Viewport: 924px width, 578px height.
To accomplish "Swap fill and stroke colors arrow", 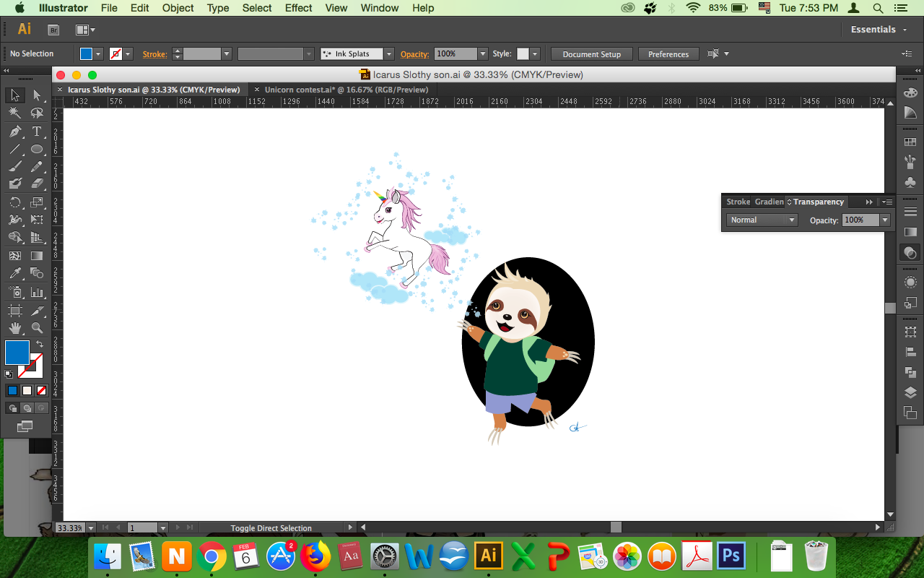I will coord(40,344).
